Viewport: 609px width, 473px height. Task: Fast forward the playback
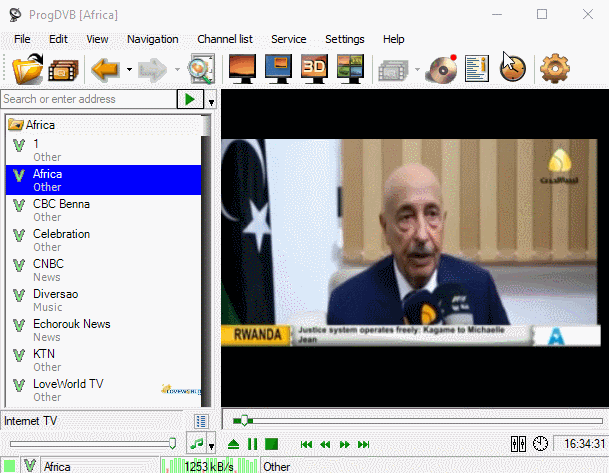click(345, 444)
